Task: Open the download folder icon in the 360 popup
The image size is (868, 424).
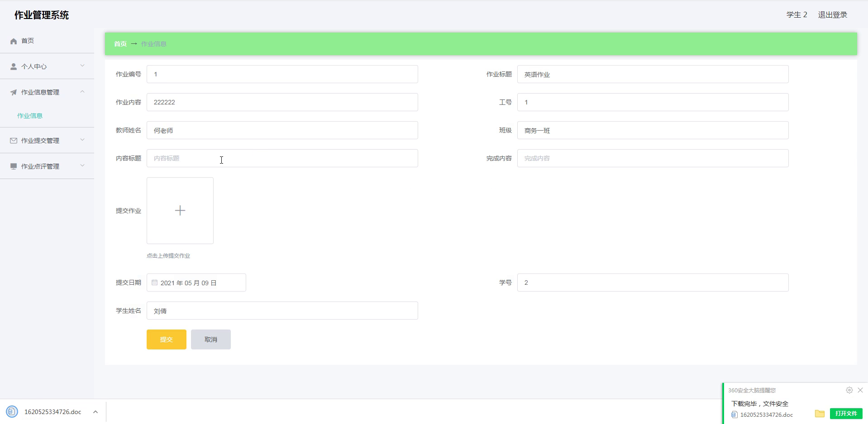Action: coord(820,414)
